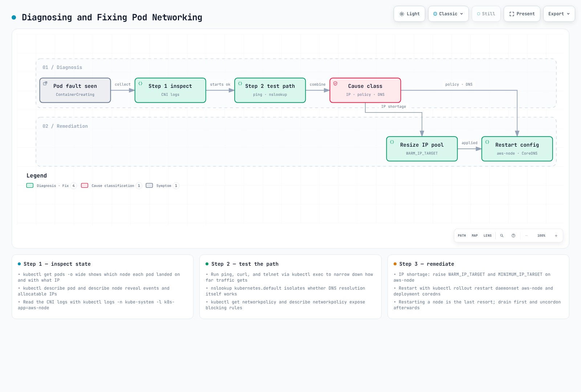Switch to PATH view mode
Image resolution: width=581 pixels, height=392 pixels.
(462, 236)
